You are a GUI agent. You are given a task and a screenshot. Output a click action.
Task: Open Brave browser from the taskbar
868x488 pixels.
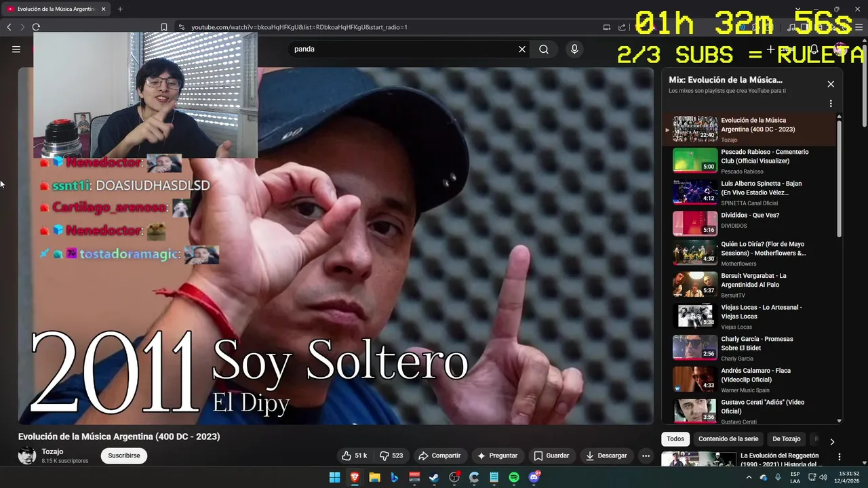[x=355, y=478]
